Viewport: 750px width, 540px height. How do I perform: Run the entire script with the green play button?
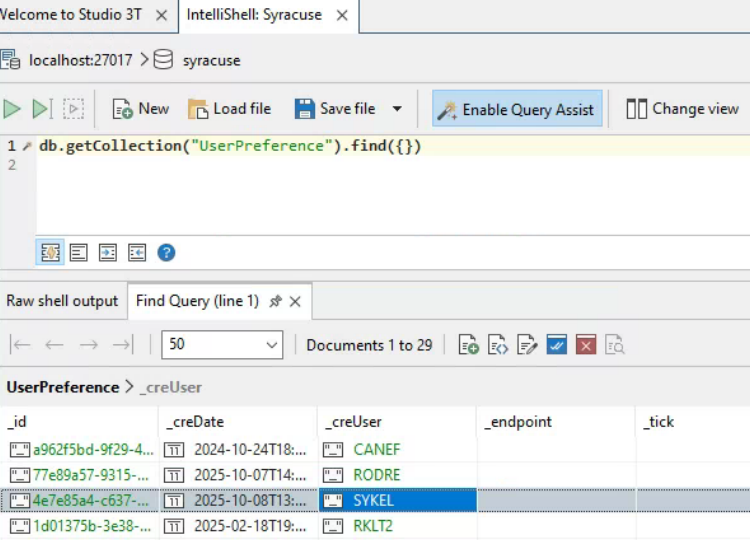[x=12, y=109]
